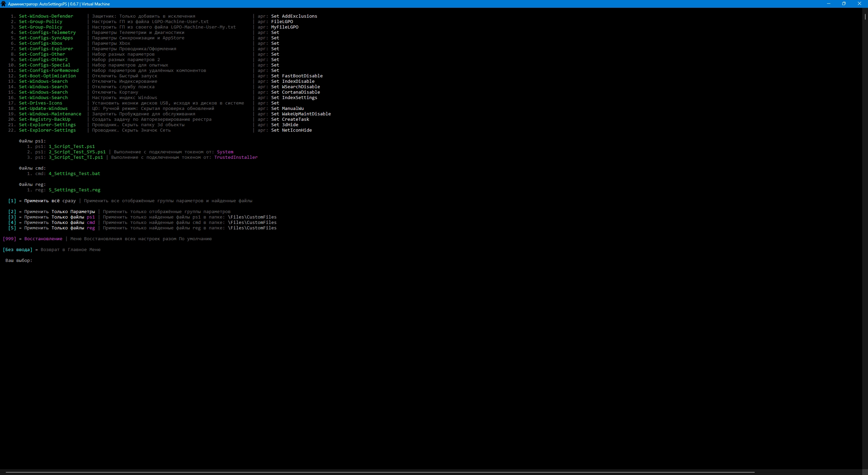868x475 pixels.
Task: Click Set-Configs-SyncApps entry
Action: coord(46,38)
